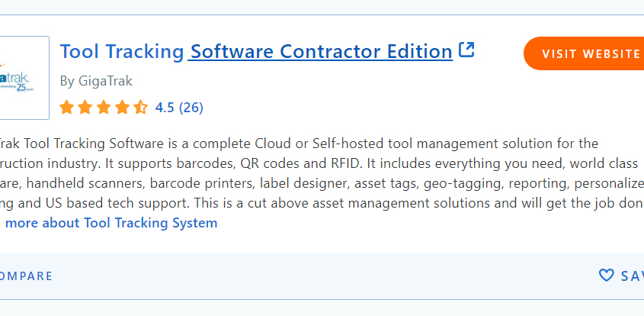Follow the more about Tool Tracking System link
The height and width of the screenshot is (316, 644).
108,223
